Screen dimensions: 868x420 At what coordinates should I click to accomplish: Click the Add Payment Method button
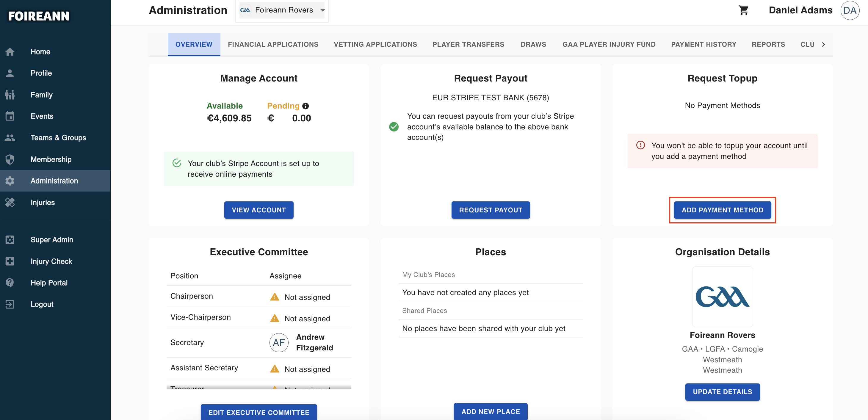click(x=723, y=210)
